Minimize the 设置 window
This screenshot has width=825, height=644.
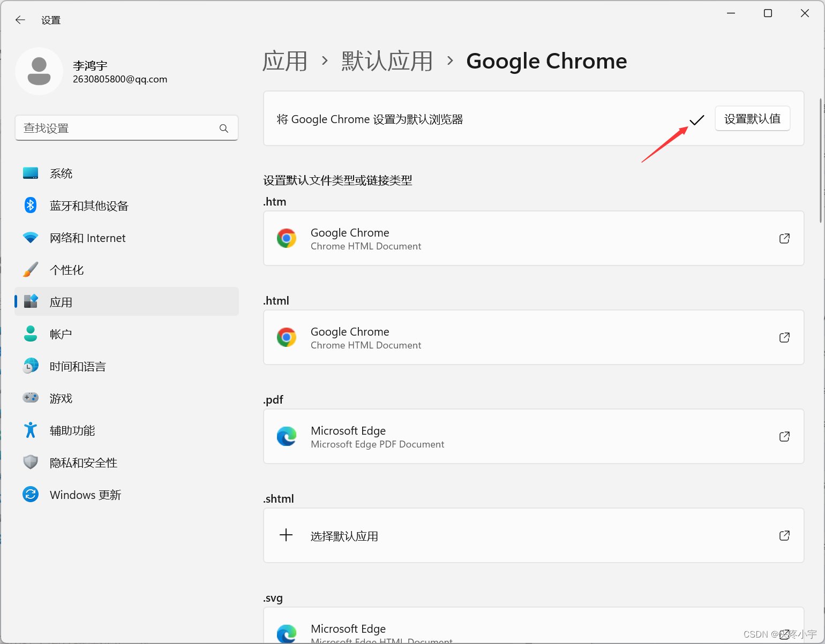(x=731, y=13)
